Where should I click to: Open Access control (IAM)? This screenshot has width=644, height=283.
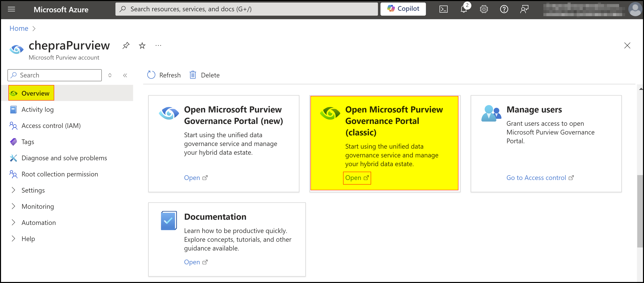coord(51,125)
